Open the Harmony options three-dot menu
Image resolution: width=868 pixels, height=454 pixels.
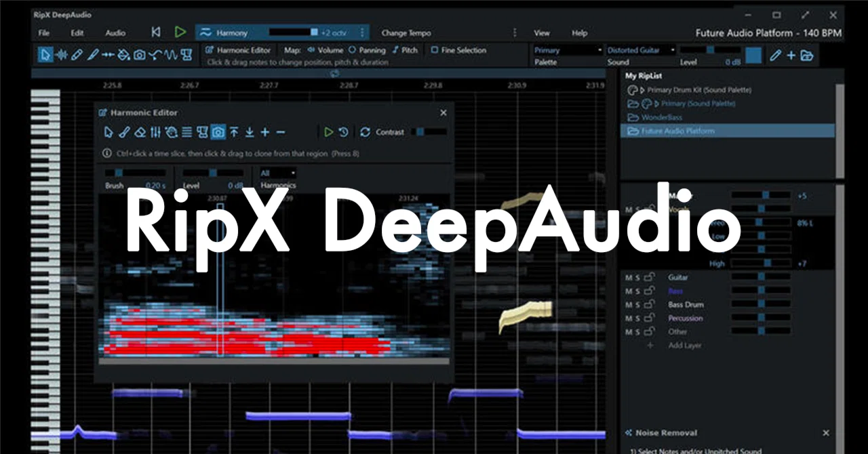pos(362,33)
